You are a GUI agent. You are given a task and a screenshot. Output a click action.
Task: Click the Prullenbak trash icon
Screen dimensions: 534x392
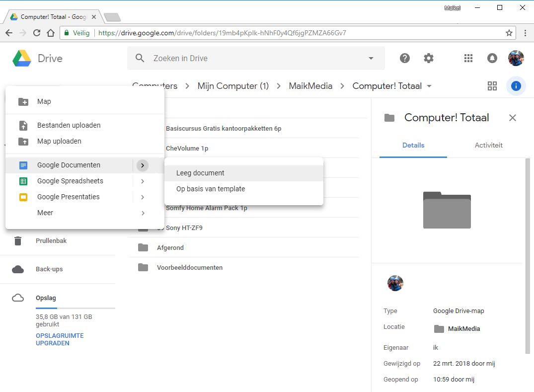(18, 241)
